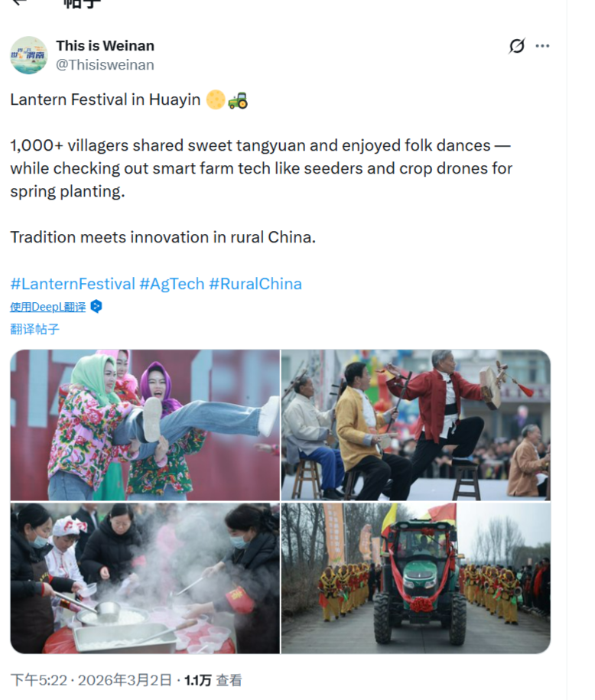595x700 pixels.
Task: Open photo of steaming tangyuan serving
Action: coord(145,578)
